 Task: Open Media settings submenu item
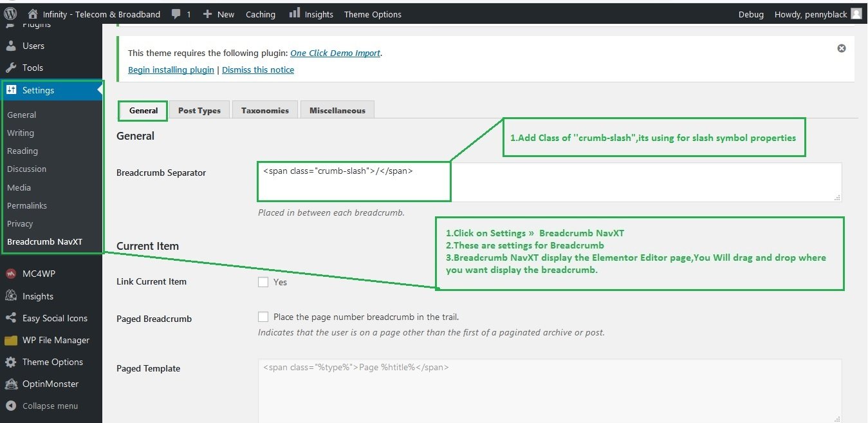click(19, 187)
